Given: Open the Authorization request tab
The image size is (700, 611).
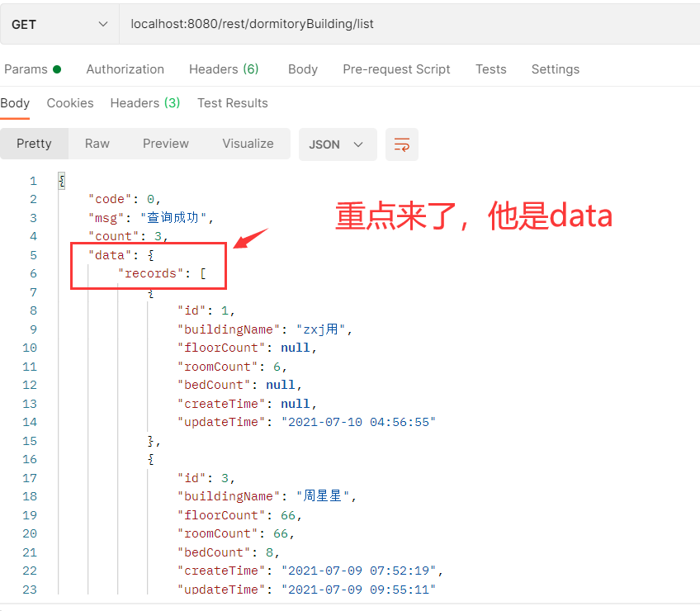Looking at the screenshot, I should 125,69.
